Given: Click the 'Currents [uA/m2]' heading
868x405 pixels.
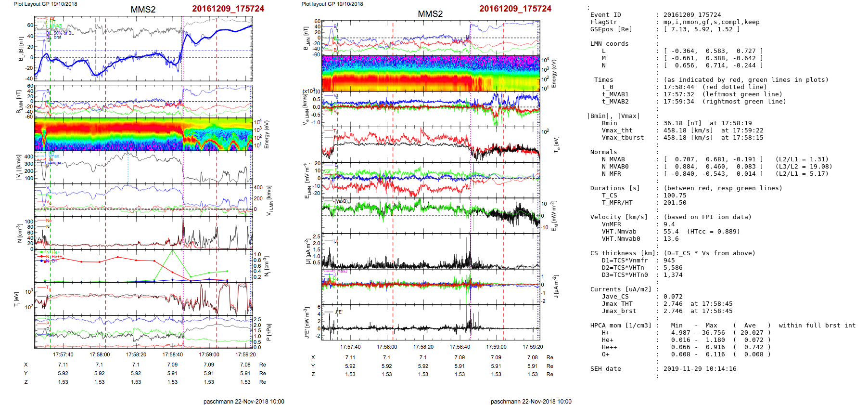Looking at the screenshot, I should click(621, 289).
